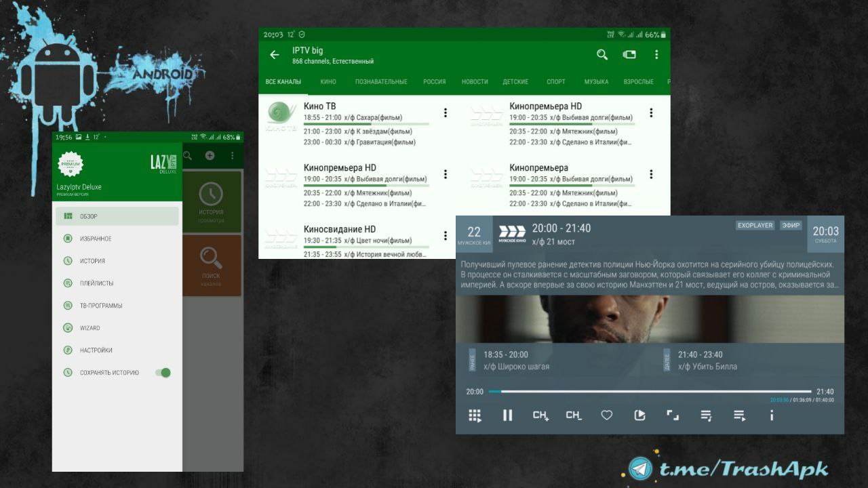This screenshot has height=488, width=868.
Task: Tap the EXOPLAYER badge in the player
Action: pos(755,225)
